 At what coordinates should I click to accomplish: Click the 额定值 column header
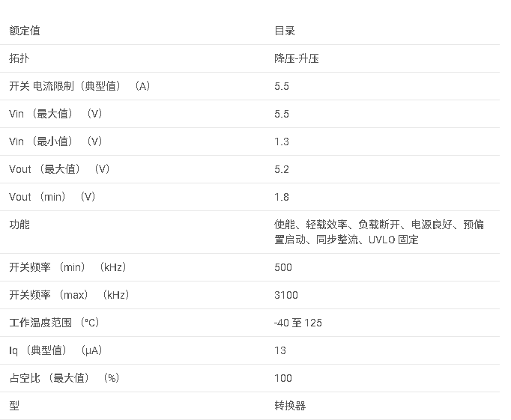click(x=25, y=31)
